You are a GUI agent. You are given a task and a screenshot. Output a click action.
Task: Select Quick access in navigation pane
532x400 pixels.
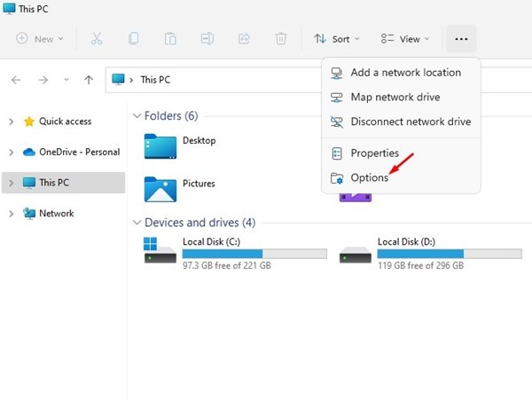point(65,122)
